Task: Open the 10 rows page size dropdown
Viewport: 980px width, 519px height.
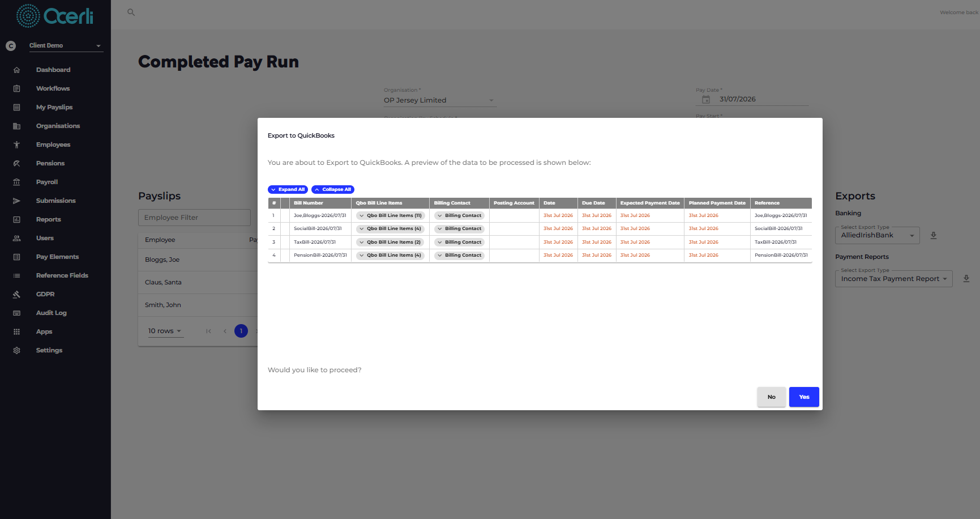Action: tap(165, 331)
